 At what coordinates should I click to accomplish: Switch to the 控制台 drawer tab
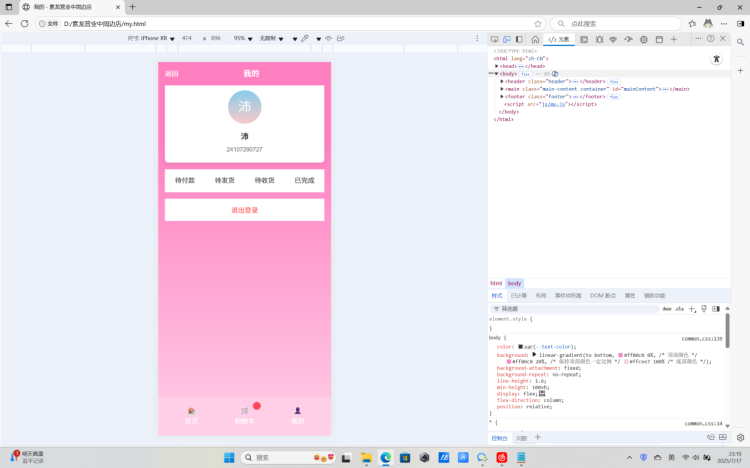tap(499, 438)
